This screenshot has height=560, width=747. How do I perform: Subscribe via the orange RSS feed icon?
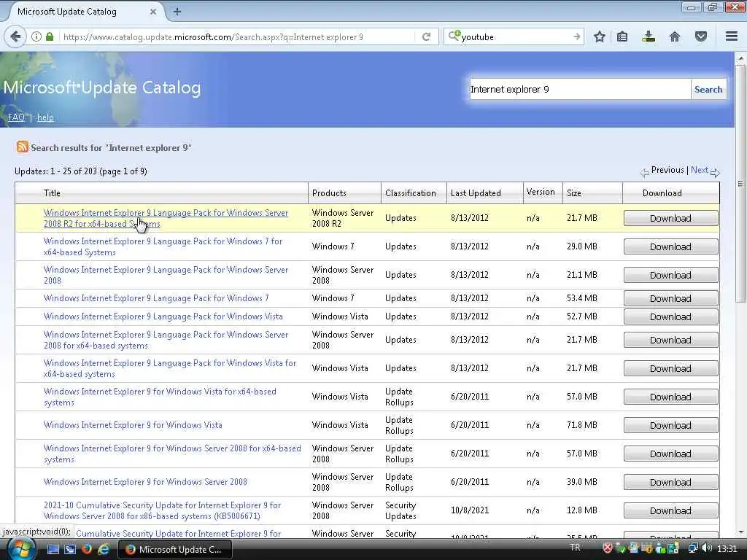tap(22, 147)
